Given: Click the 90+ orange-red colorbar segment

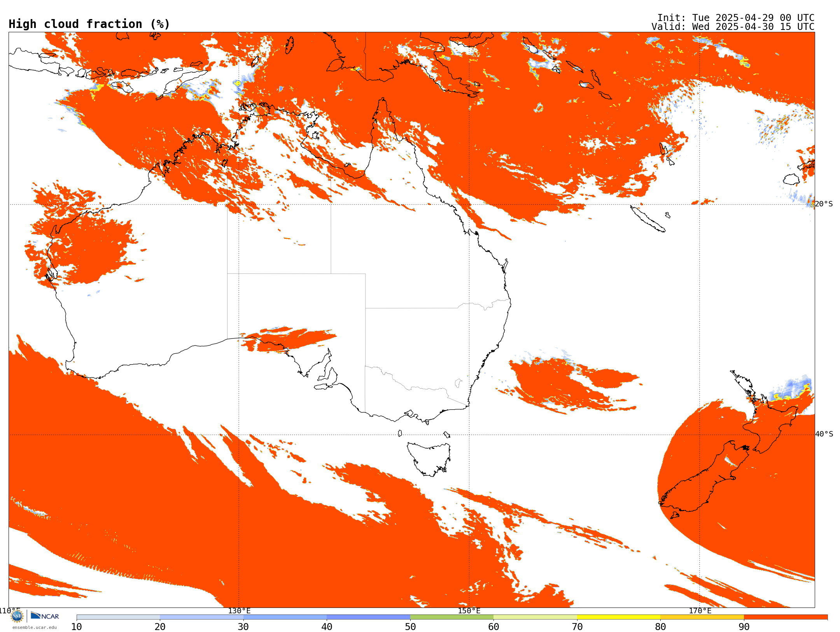Looking at the screenshot, I should click(x=786, y=617).
